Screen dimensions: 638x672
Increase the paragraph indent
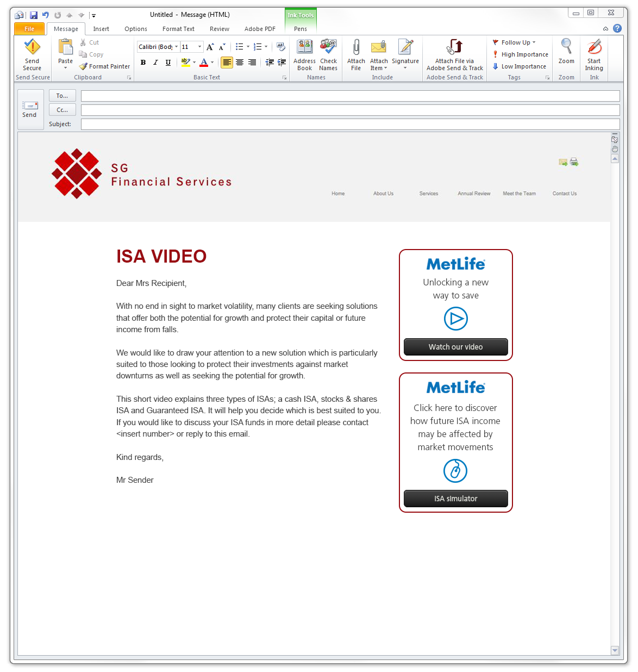(x=282, y=63)
